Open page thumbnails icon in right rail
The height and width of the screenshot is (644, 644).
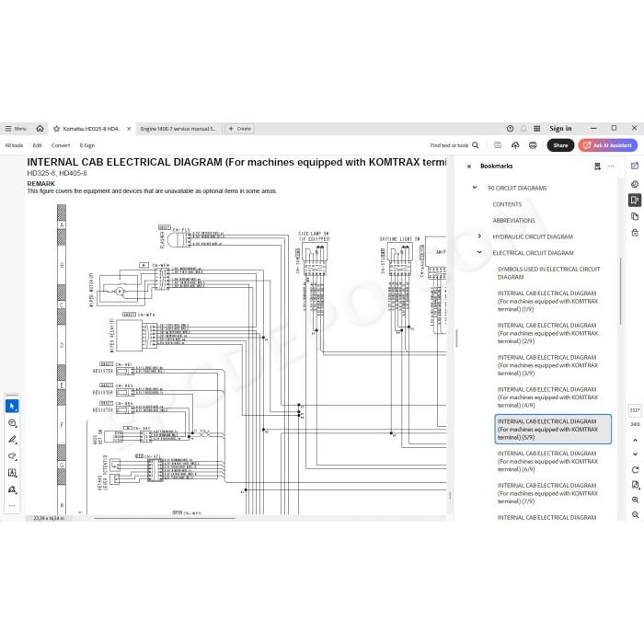[635, 216]
